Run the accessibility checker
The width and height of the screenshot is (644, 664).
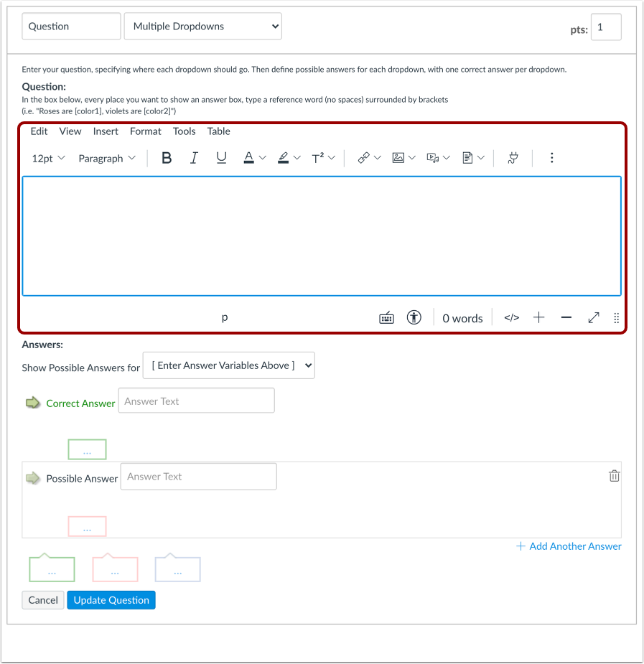pos(414,317)
